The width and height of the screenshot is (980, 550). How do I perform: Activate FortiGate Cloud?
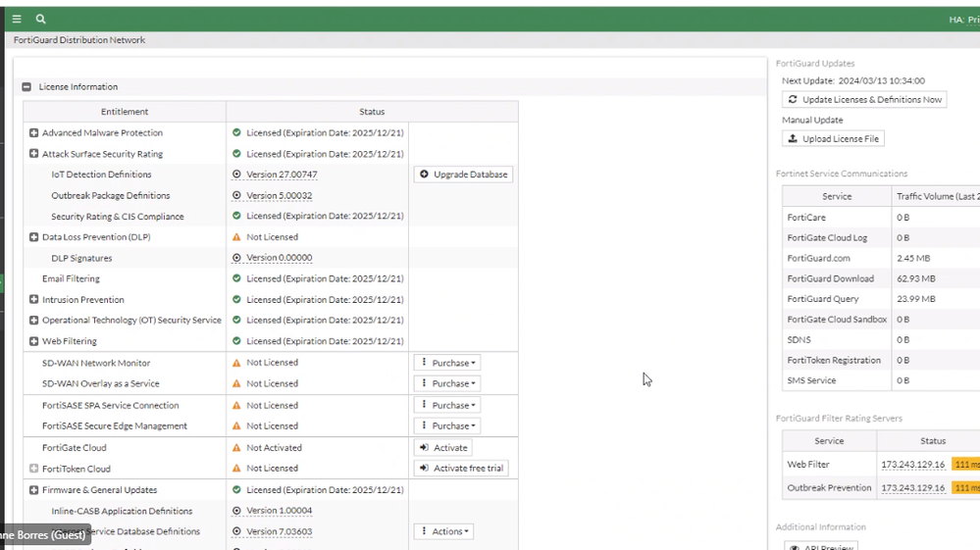click(443, 448)
